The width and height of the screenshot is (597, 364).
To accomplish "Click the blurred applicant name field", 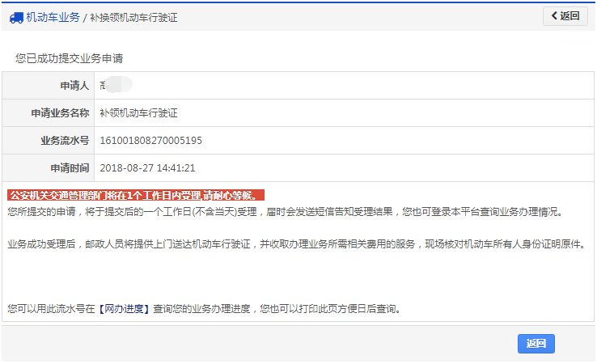I will point(116,84).
